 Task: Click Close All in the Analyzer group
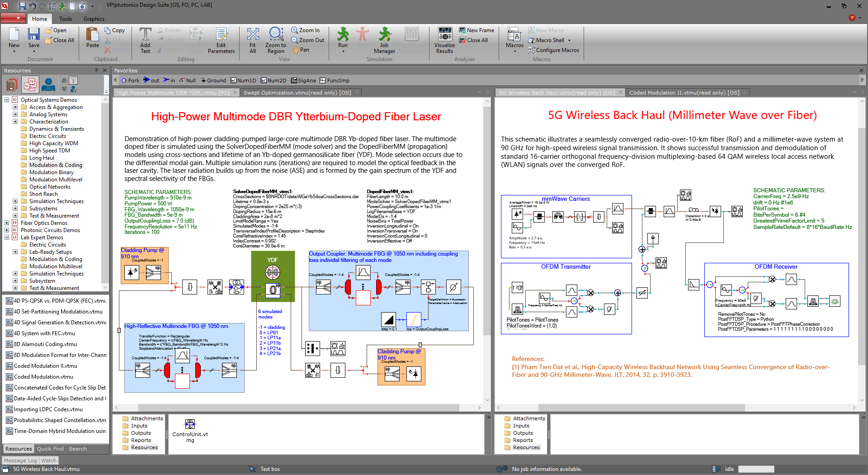[473, 40]
